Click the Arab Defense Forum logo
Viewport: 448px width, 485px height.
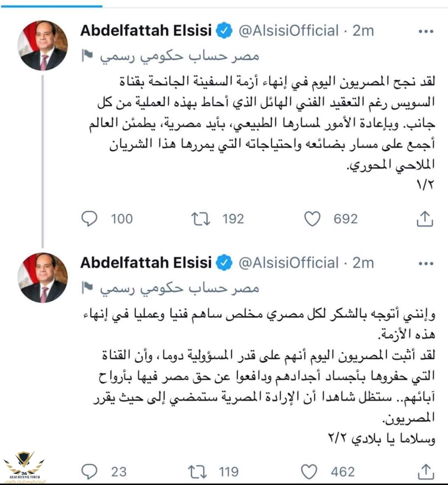(24, 467)
